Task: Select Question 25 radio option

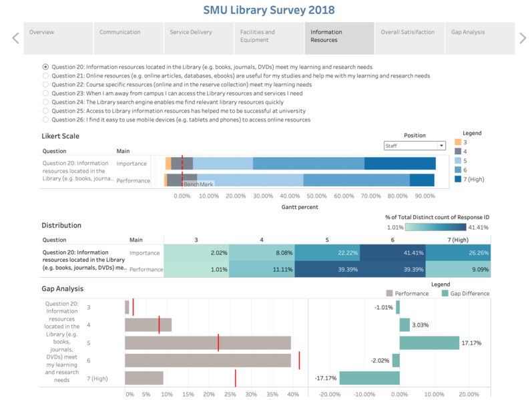Action: (x=45, y=111)
